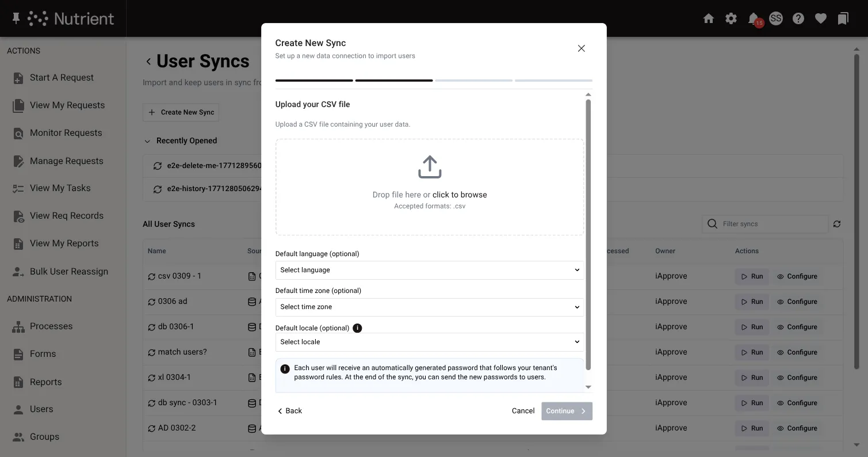Click Cancel in the dialog
The image size is (868, 457).
pos(523,411)
